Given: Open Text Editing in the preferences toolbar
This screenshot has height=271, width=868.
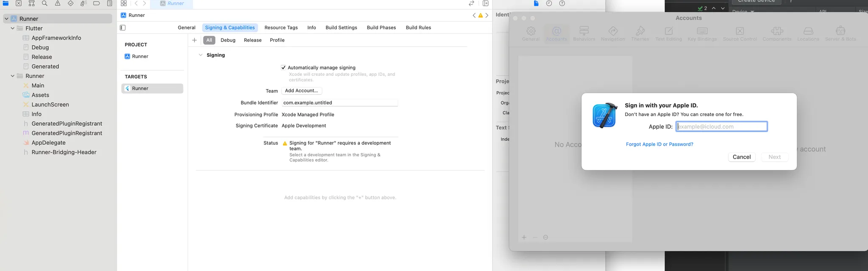Looking at the screenshot, I should [x=669, y=34].
